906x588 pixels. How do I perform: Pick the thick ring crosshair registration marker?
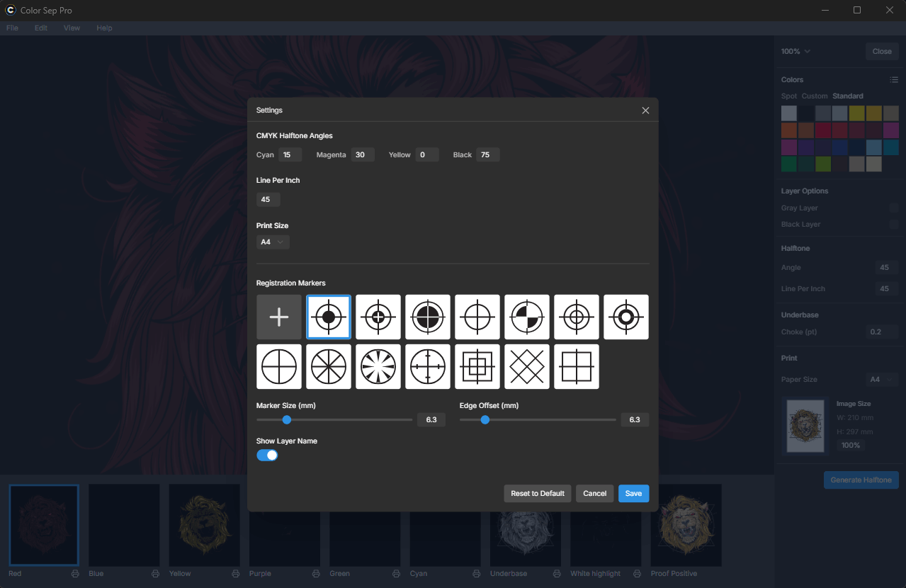[626, 317]
